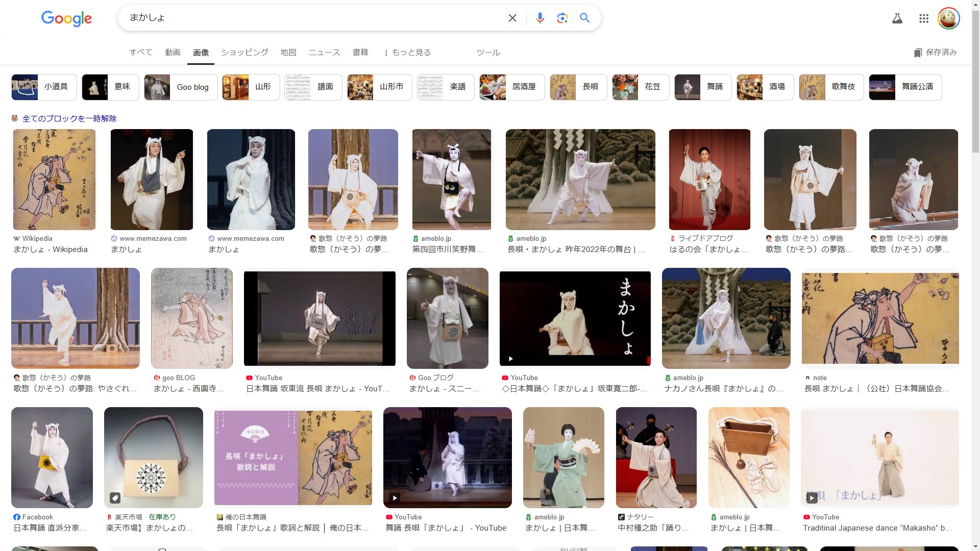This screenshot has height=551, width=980.
Task: Open the Google apps grid
Action: click(x=923, y=19)
